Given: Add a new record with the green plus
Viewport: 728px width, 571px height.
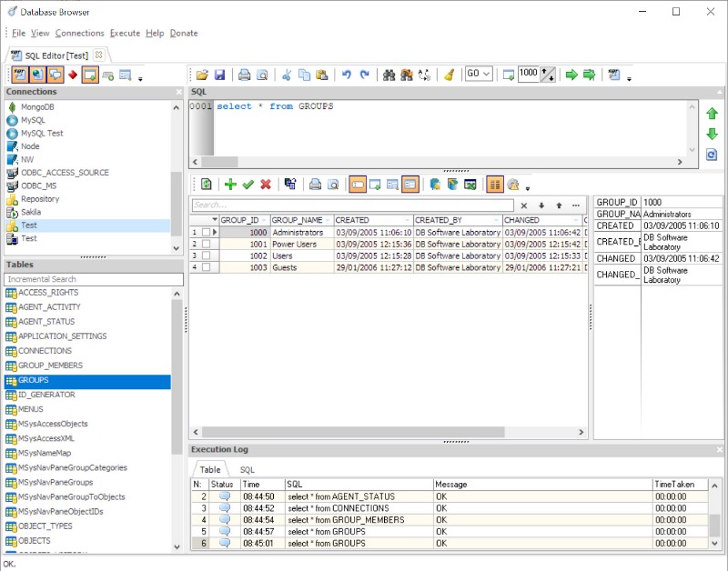Looking at the screenshot, I should [230, 185].
